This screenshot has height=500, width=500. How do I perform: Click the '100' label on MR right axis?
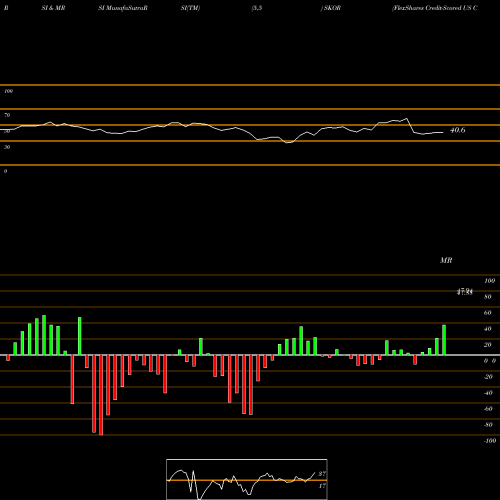pyautogui.click(x=489, y=281)
